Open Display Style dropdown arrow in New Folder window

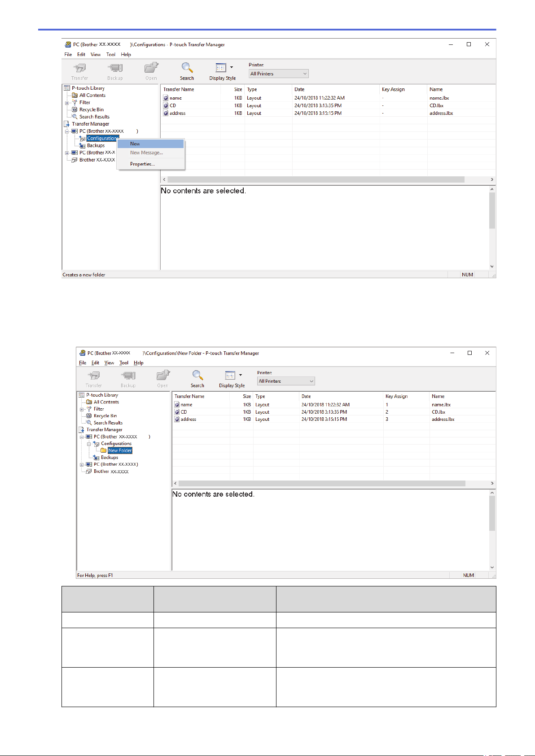pos(241,375)
